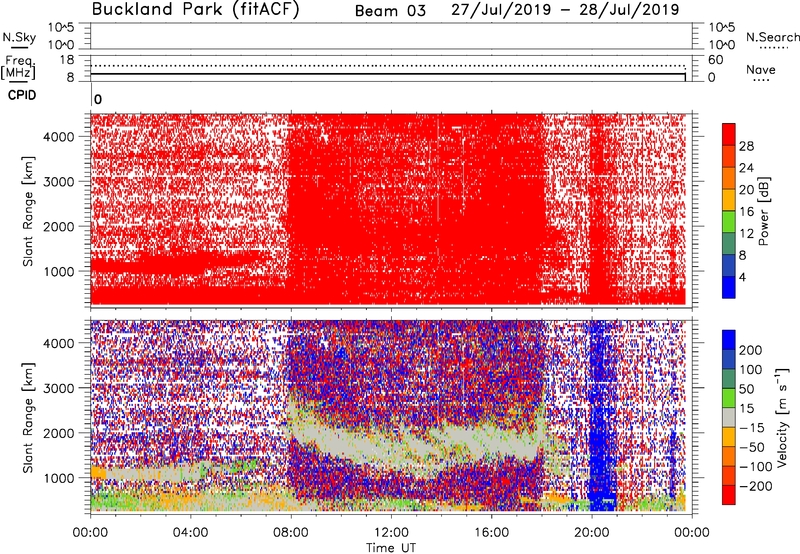
Task: Click the red bottom of the velocity color bar
Action: 729,495
